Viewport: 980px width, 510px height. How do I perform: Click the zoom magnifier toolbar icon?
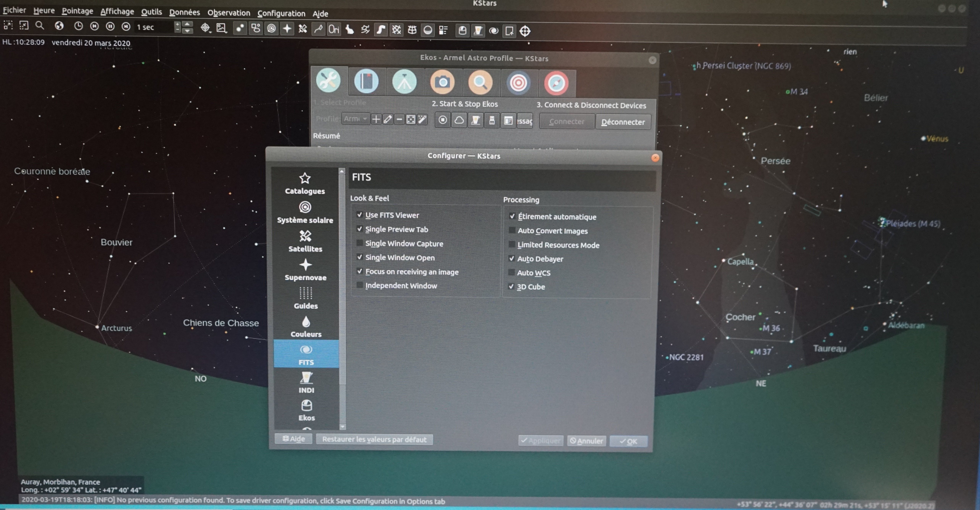tap(39, 26)
